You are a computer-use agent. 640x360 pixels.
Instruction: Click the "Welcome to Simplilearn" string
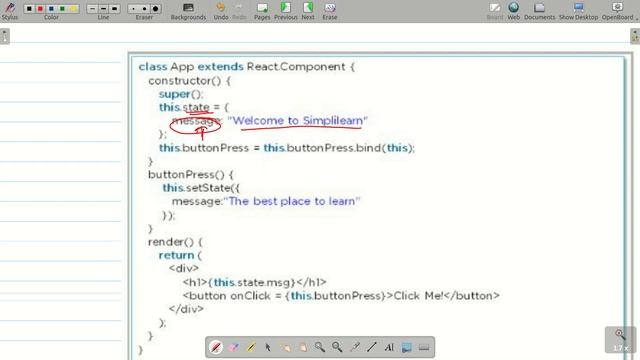tap(298, 121)
